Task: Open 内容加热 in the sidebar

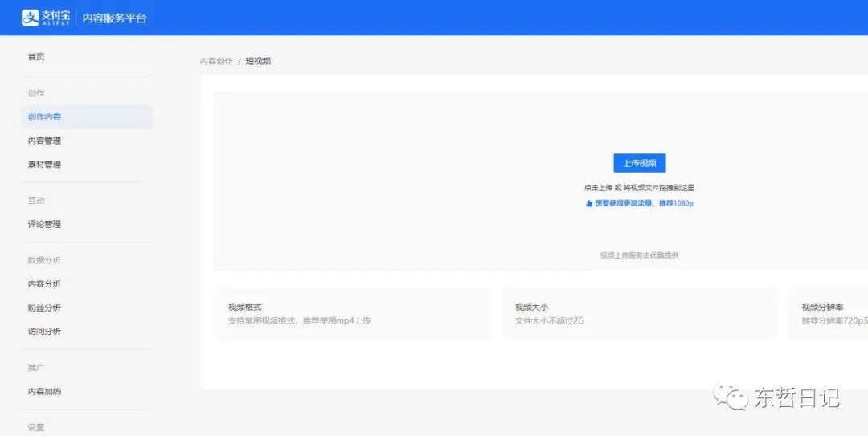Action: (x=44, y=391)
